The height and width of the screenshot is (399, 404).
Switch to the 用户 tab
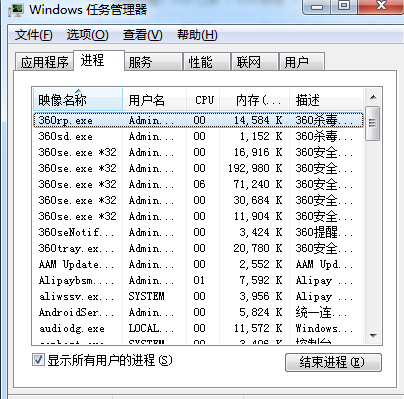coord(302,62)
